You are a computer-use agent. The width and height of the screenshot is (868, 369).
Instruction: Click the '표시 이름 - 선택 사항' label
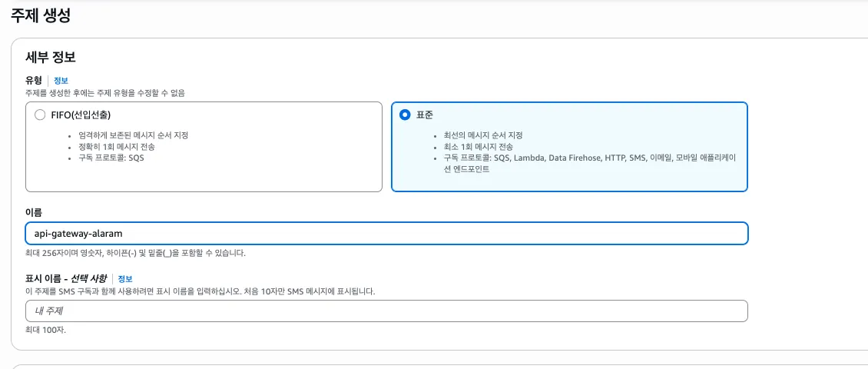click(66, 278)
